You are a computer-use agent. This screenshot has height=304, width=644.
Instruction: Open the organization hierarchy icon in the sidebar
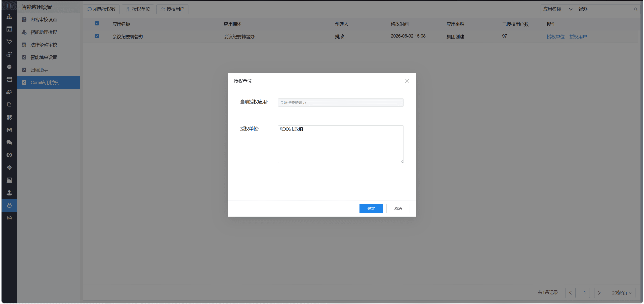coord(9,17)
